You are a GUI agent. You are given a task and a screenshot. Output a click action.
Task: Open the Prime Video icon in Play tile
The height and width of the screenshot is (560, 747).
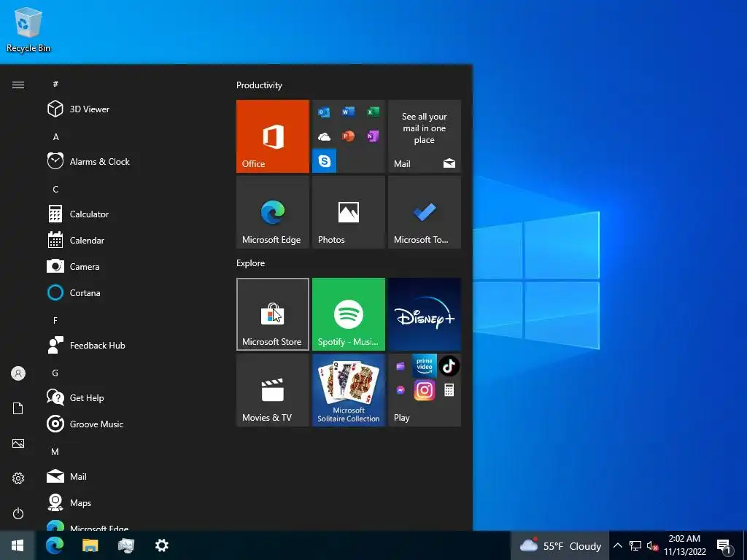424,365
